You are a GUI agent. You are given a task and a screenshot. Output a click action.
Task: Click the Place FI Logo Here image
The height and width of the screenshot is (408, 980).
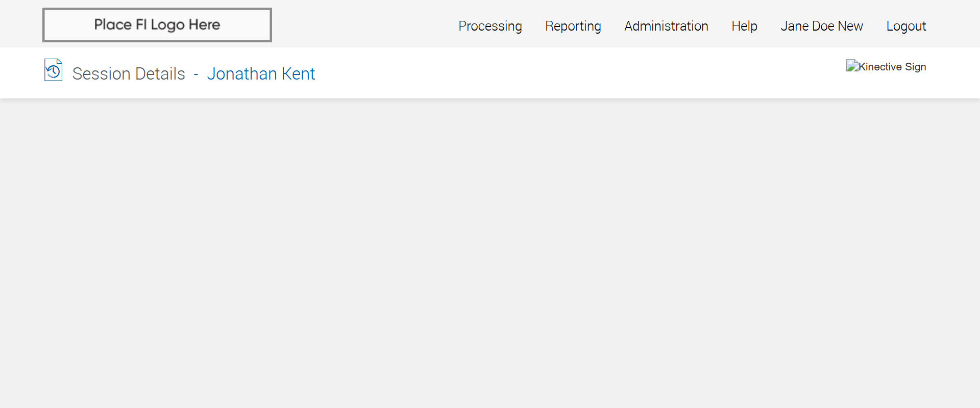point(157,25)
